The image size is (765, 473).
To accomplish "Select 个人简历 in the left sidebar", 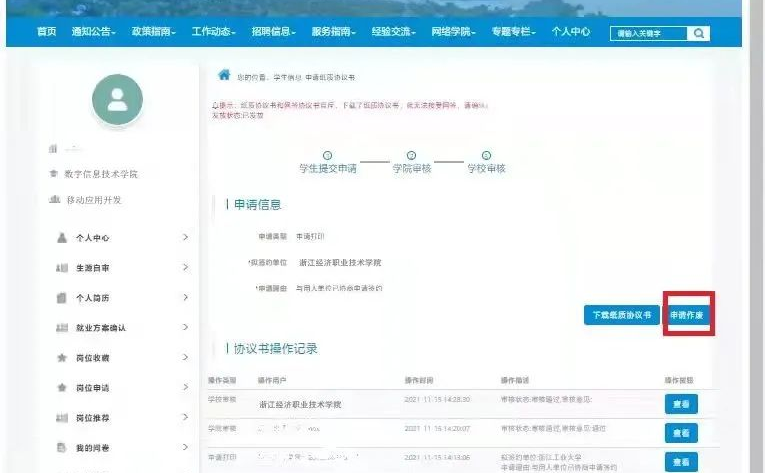I will (93, 298).
